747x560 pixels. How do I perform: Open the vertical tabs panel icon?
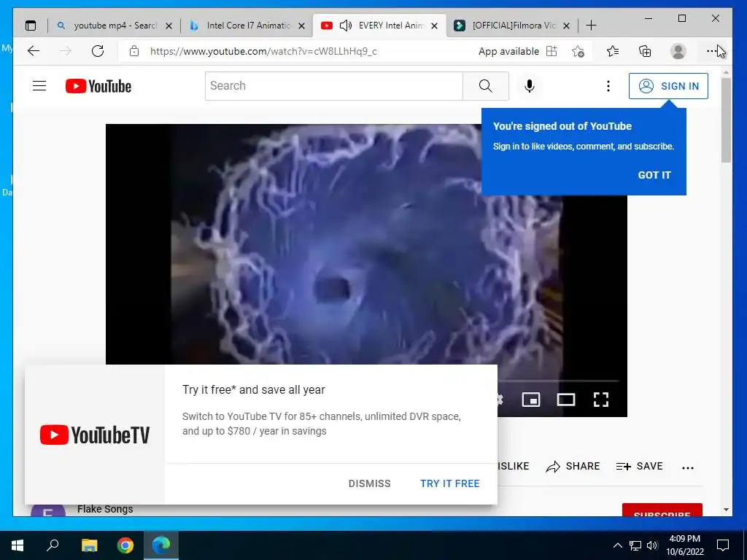31,26
